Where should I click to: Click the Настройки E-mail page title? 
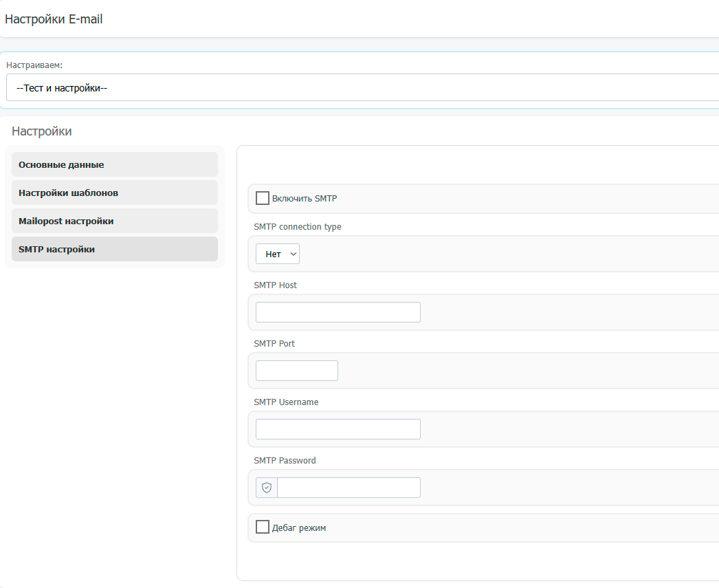click(54, 19)
